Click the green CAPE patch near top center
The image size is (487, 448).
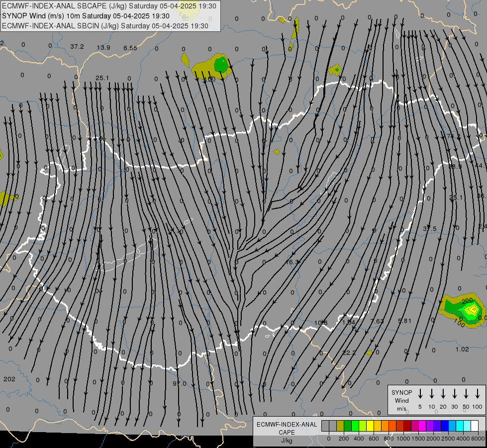pyautogui.click(x=221, y=65)
